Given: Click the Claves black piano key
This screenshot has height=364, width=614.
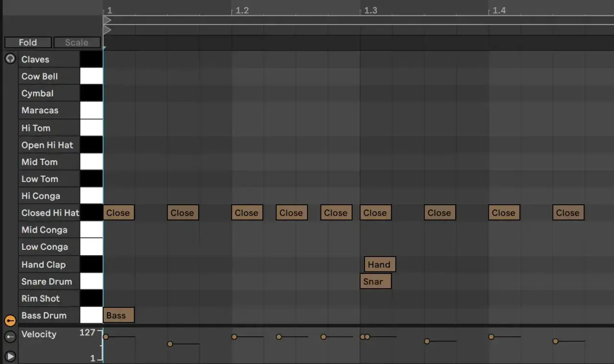Looking at the screenshot, I should [x=91, y=59].
